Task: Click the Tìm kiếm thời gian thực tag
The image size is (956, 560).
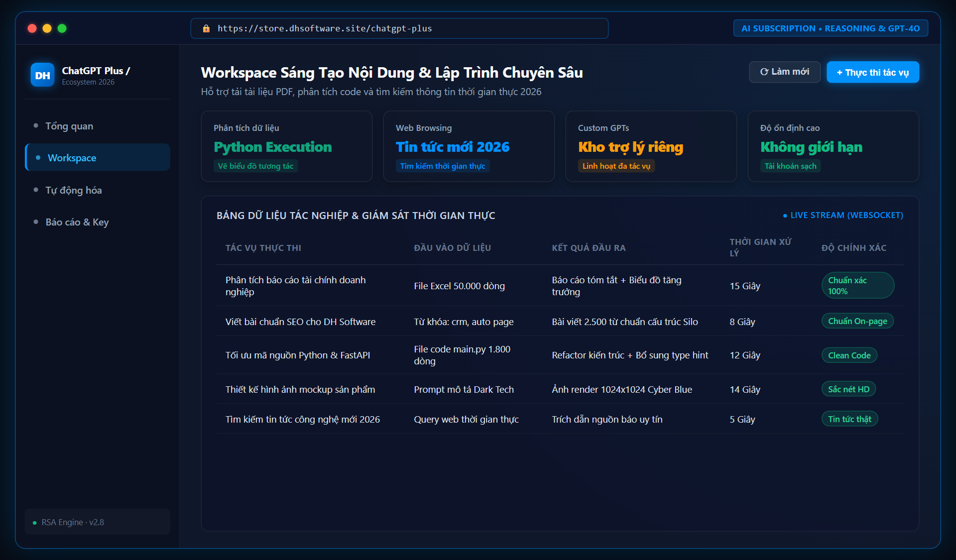Action: (443, 166)
